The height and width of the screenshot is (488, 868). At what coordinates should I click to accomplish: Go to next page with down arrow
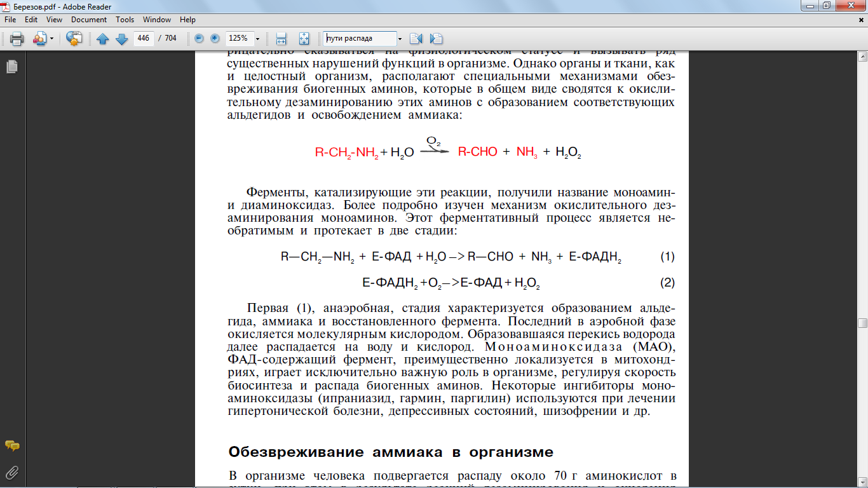(122, 39)
